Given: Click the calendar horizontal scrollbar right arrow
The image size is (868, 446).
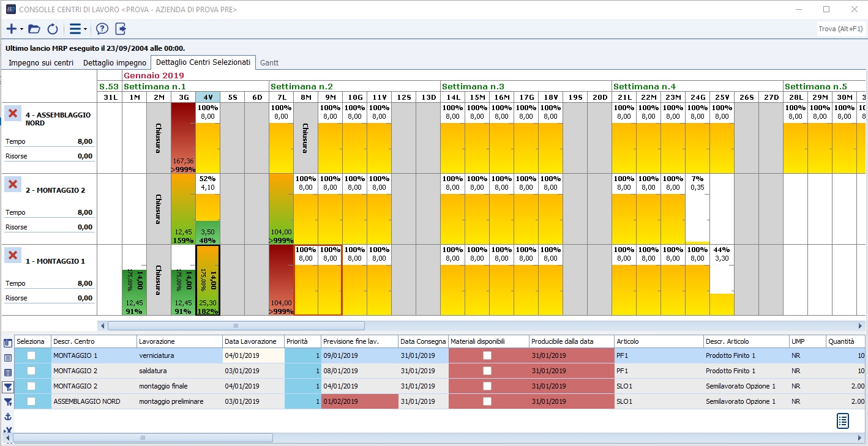Looking at the screenshot, I should click(860, 326).
